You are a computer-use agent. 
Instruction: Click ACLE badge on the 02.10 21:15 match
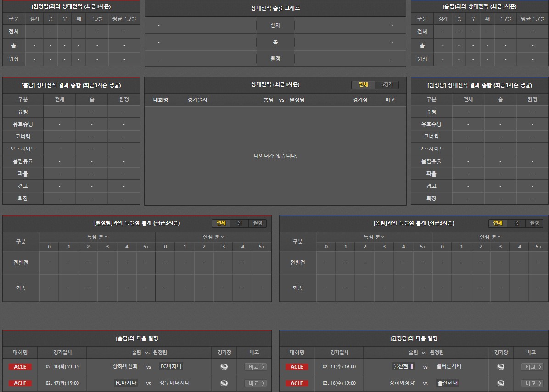[x=20, y=367]
